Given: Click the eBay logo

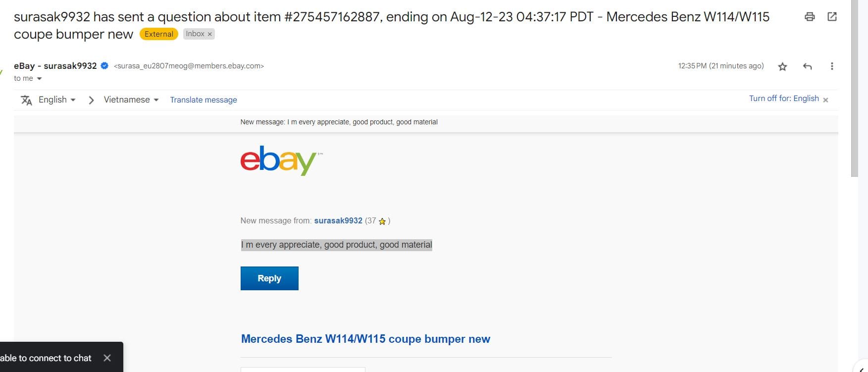Looking at the screenshot, I should 278,160.
